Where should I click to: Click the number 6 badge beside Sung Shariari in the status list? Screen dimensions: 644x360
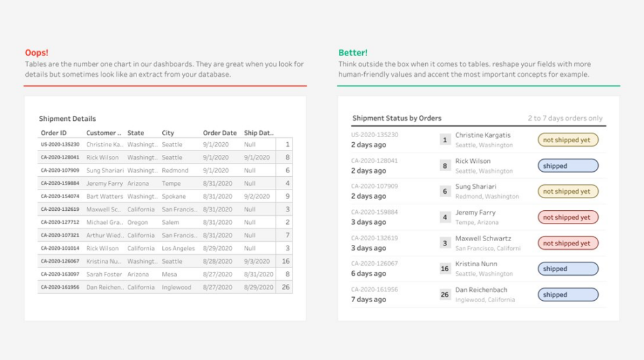[445, 191]
